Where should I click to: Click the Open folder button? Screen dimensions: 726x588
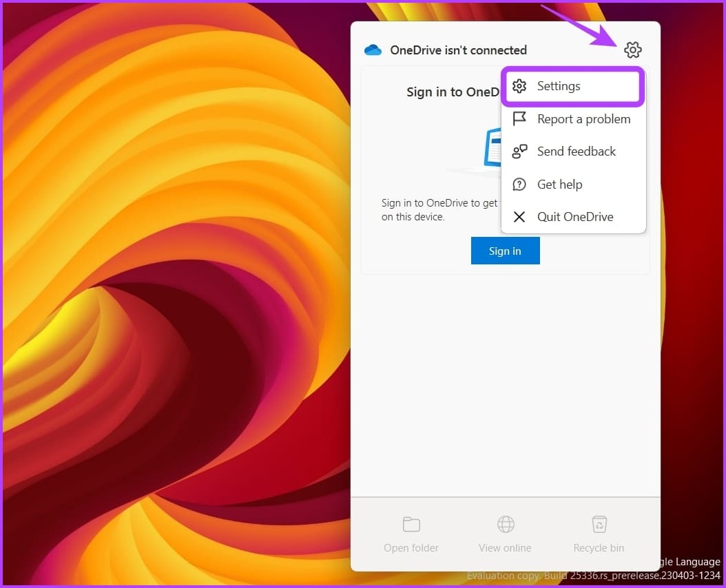pos(411,535)
